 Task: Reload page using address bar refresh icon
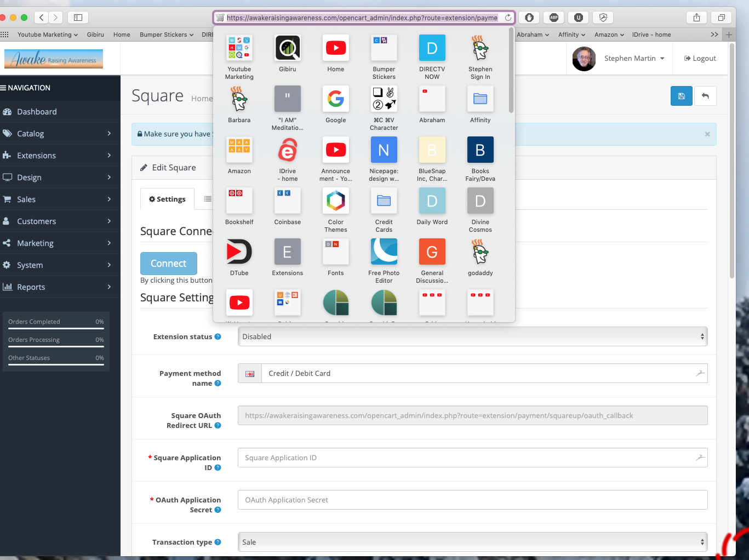(x=508, y=18)
